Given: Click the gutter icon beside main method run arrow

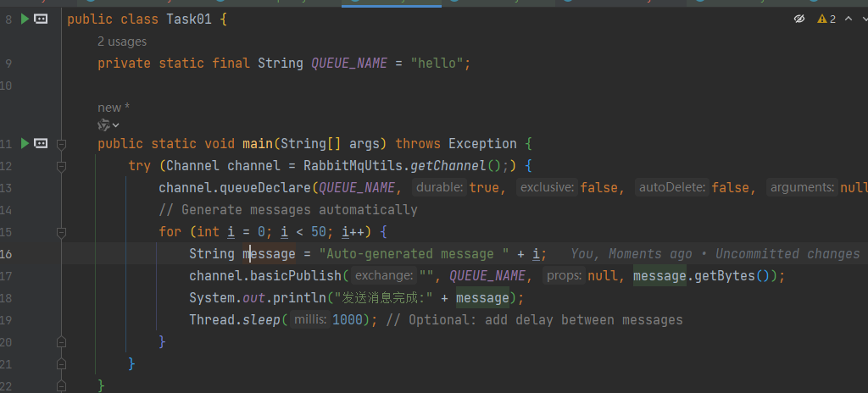Looking at the screenshot, I should [41, 143].
